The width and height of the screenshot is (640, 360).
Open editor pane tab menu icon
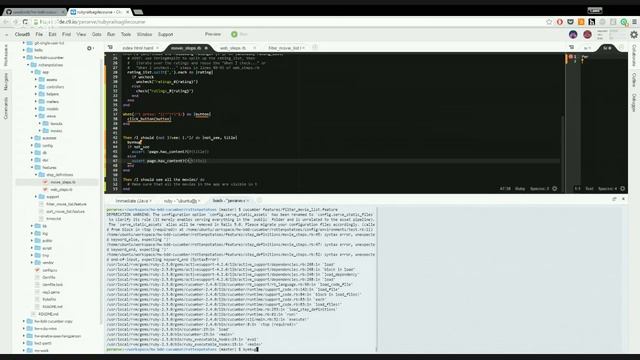point(110,47)
